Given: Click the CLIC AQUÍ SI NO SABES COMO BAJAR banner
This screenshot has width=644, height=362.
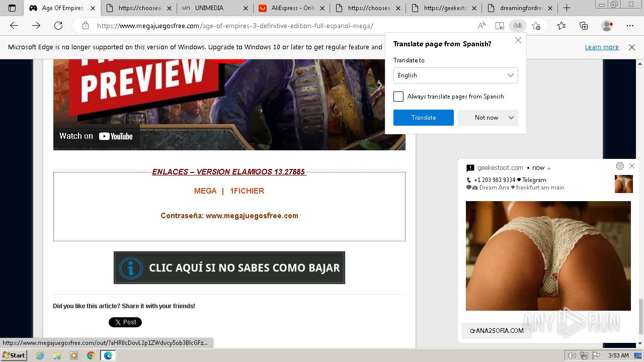Looking at the screenshot, I should (229, 267).
